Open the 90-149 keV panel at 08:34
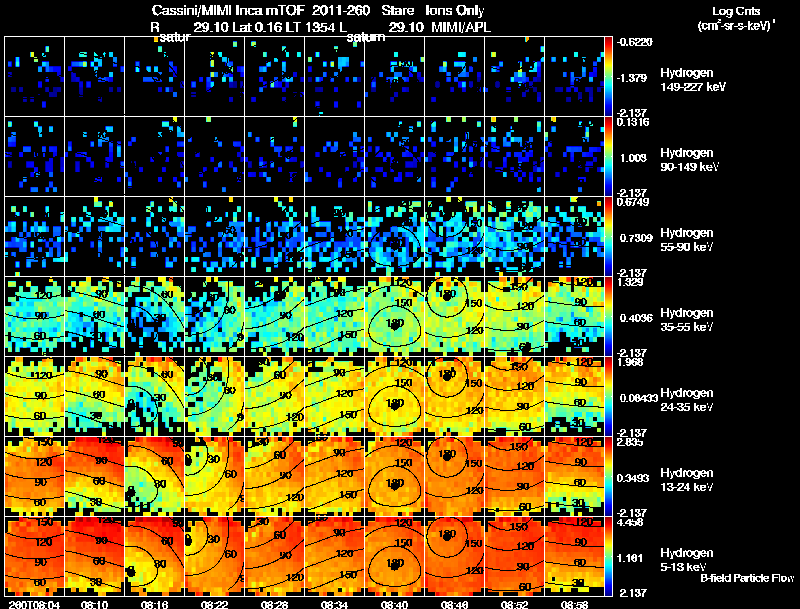Image resolution: width=800 pixels, height=609 pixels. click(x=334, y=157)
